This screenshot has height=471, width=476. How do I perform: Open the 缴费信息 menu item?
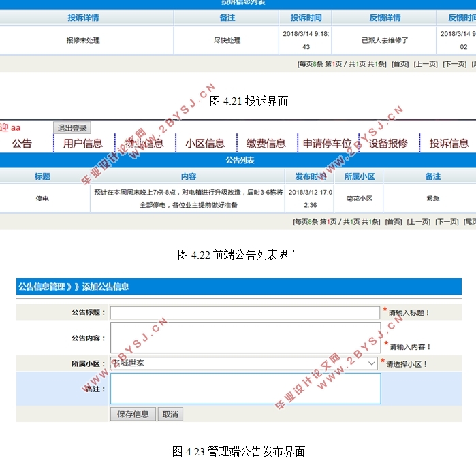pyautogui.click(x=266, y=143)
